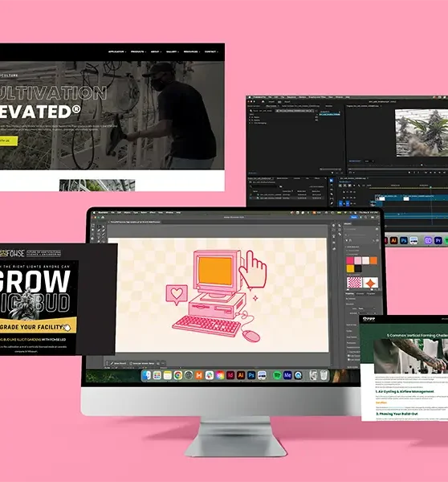Open APPLICATION dropdown in website navigation
Viewport: 448px width, 482px height.
[116, 51]
